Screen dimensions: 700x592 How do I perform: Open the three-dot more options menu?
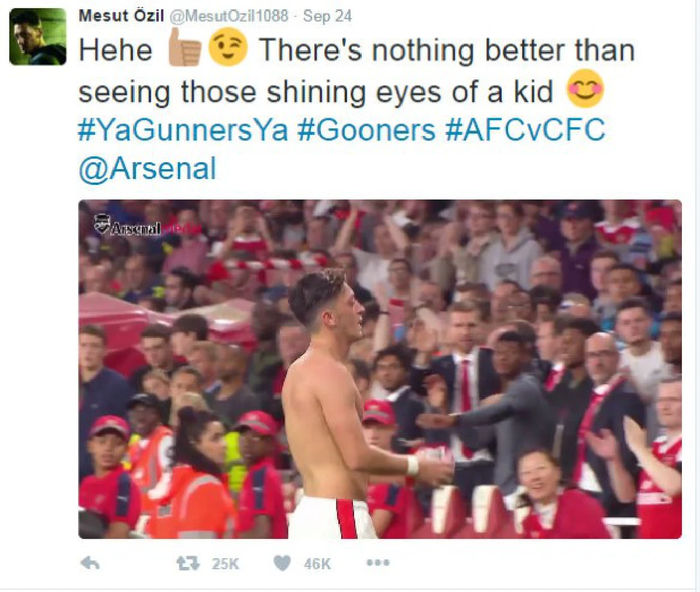377,563
